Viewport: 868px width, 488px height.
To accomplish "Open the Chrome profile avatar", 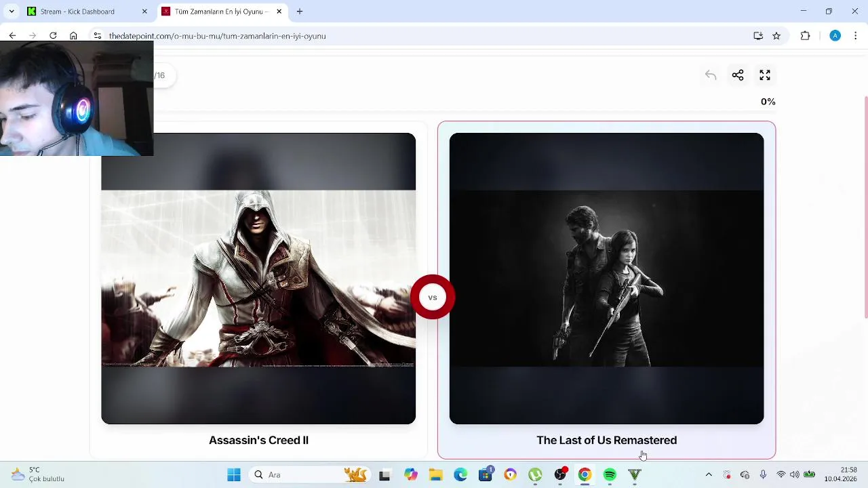I will (835, 36).
